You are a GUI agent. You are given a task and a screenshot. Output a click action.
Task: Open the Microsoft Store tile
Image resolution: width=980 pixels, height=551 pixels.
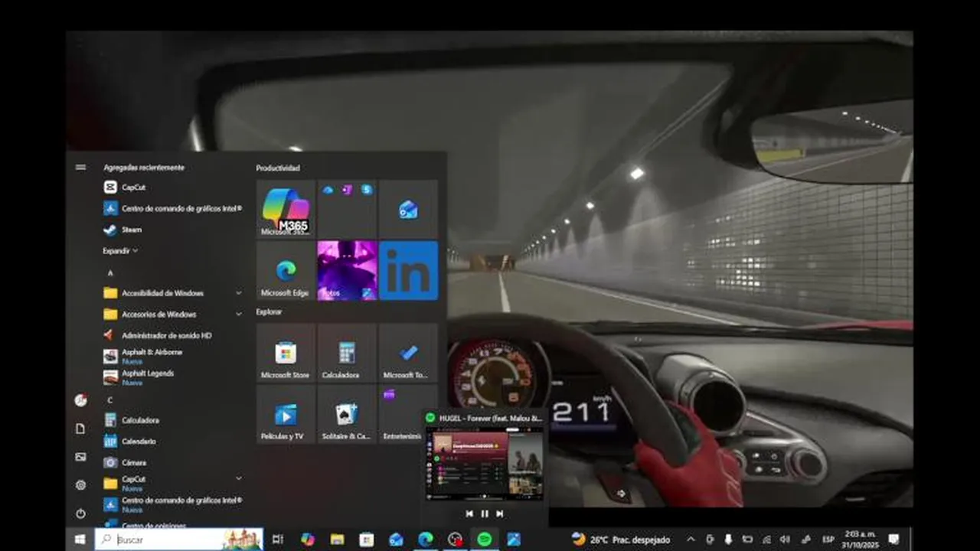pos(286,353)
